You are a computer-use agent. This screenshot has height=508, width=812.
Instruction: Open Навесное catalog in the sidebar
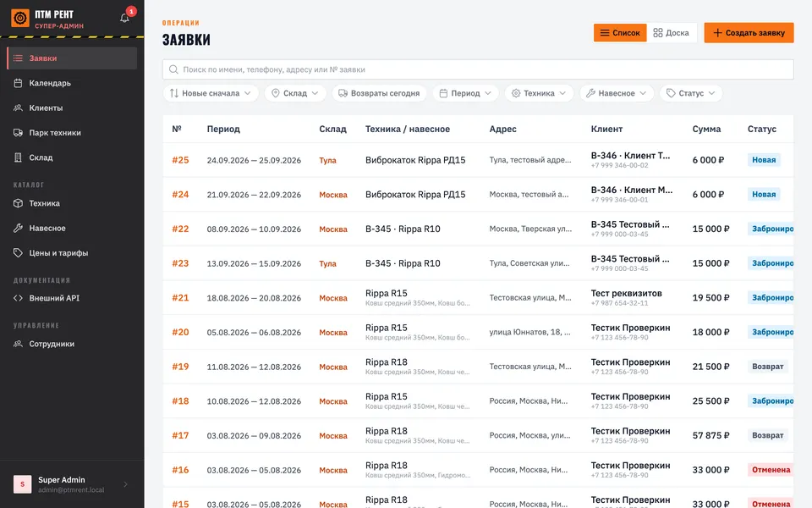72,228
